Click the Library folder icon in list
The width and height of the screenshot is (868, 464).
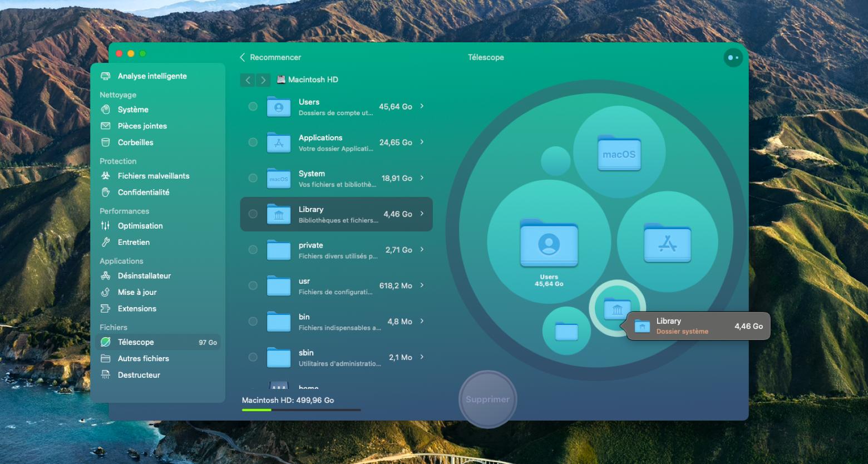coord(279,214)
